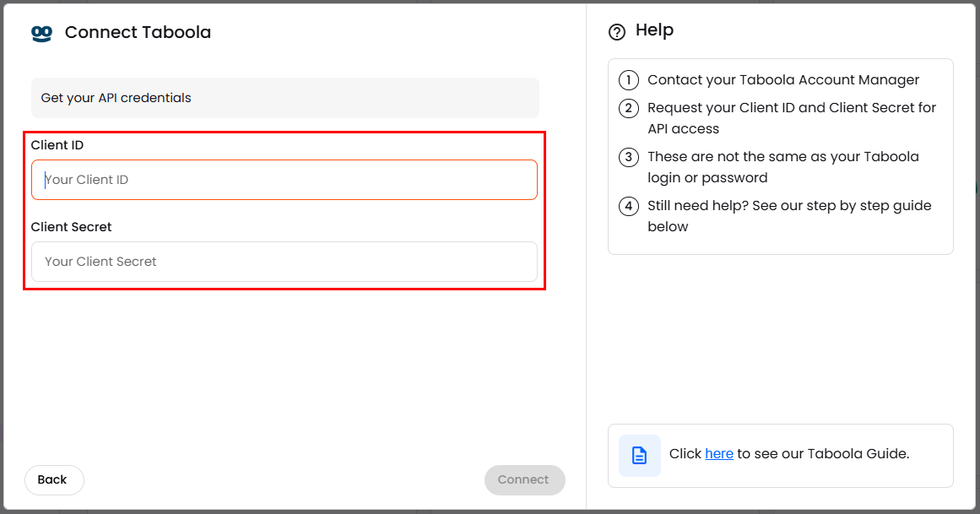The width and height of the screenshot is (980, 514).
Task: Click the Help question mark icon
Action: (x=617, y=32)
